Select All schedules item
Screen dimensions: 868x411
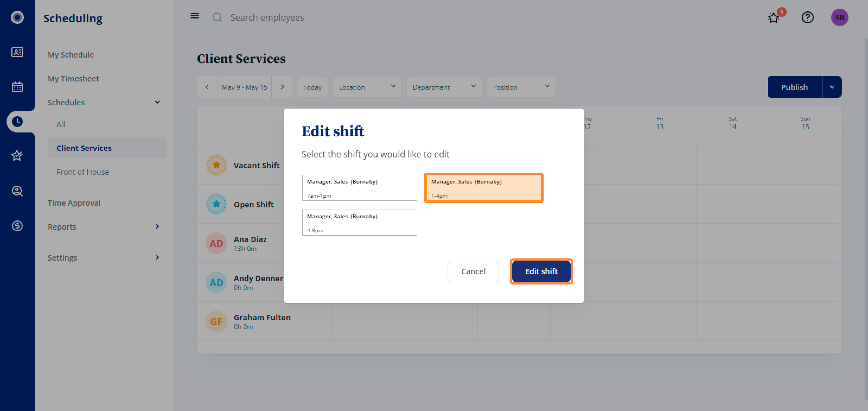point(61,124)
